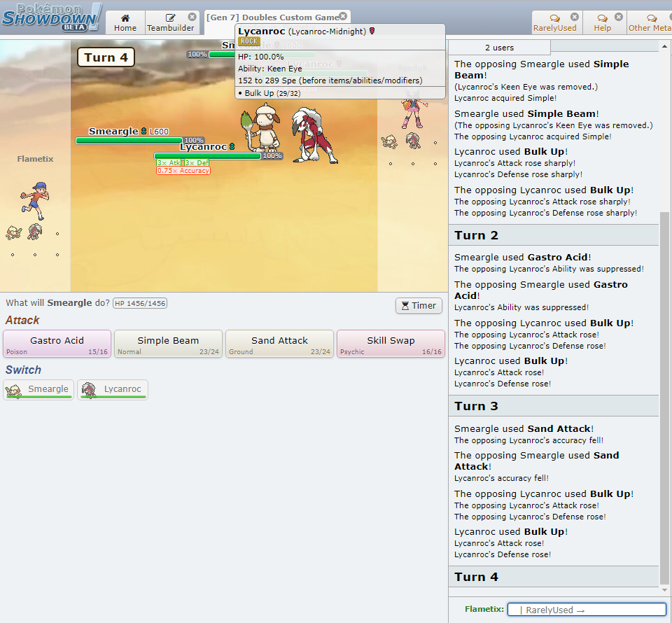Viewport: 672px width, 623px height.
Task: Open the Help chat tab
Action: point(602,22)
